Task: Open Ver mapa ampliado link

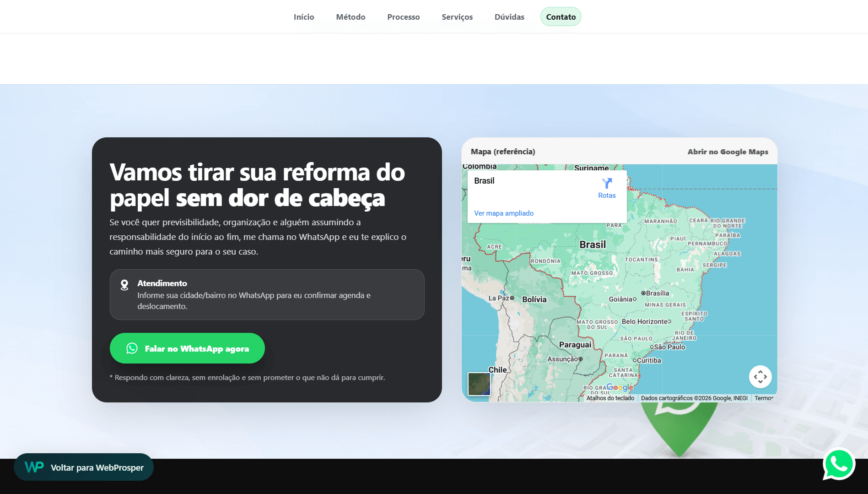Action: [504, 213]
